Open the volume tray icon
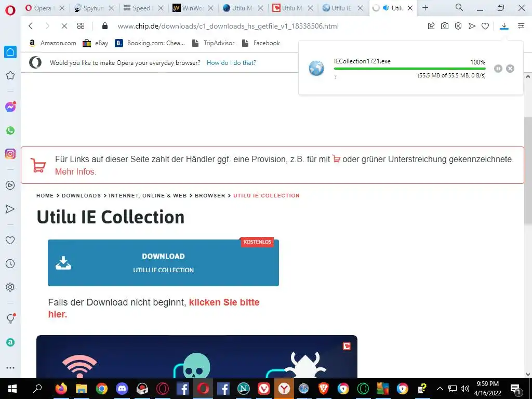This screenshot has width=532, height=399. pos(465,389)
